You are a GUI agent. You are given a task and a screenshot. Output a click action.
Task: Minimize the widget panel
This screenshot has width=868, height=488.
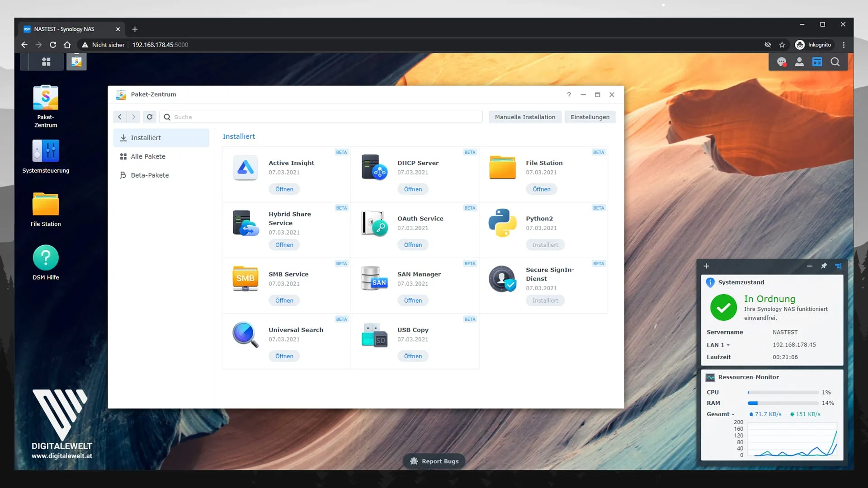tap(810, 266)
